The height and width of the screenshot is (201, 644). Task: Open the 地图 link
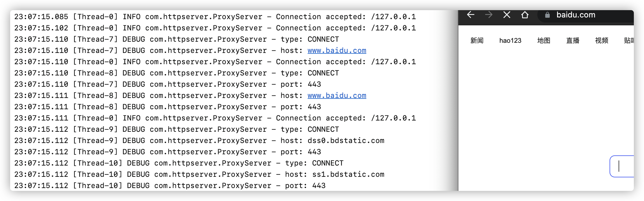tap(544, 41)
